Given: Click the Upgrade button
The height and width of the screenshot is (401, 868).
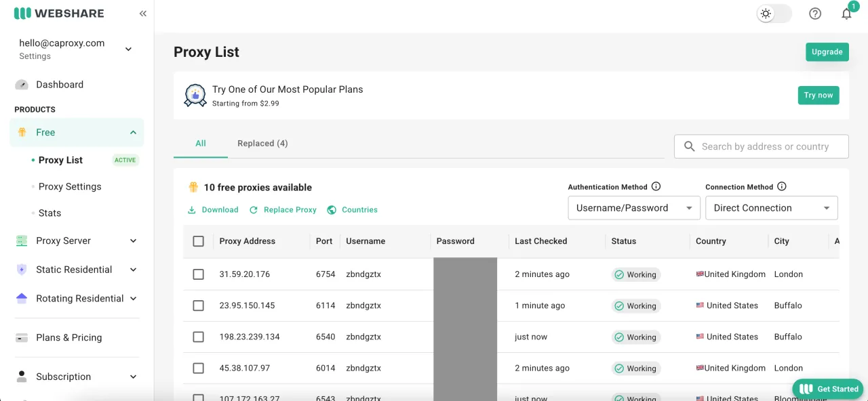Looking at the screenshot, I should tap(827, 52).
